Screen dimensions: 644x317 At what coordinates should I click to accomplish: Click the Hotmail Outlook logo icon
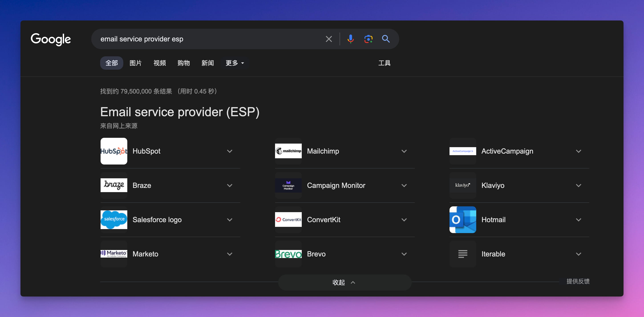click(462, 219)
